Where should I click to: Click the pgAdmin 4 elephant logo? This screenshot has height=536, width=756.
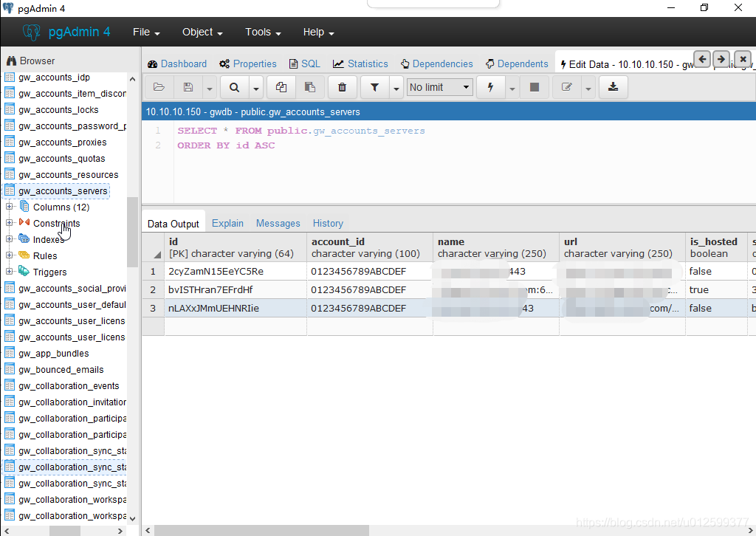31,32
